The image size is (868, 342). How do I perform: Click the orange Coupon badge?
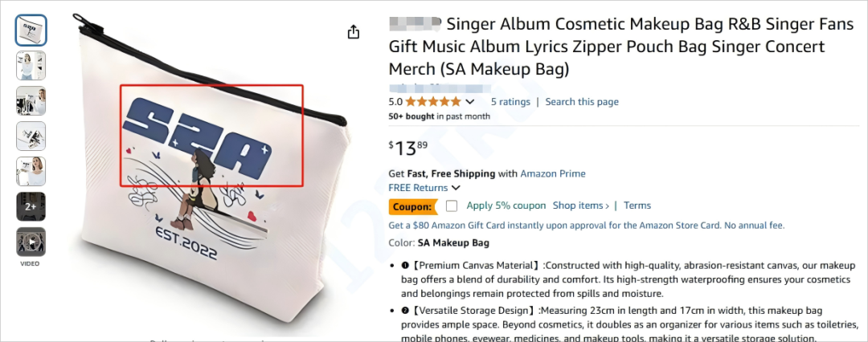(413, 206)
